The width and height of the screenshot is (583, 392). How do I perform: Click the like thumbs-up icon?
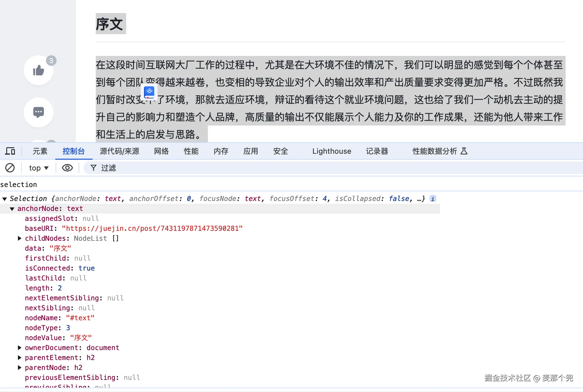click(39, 70)
